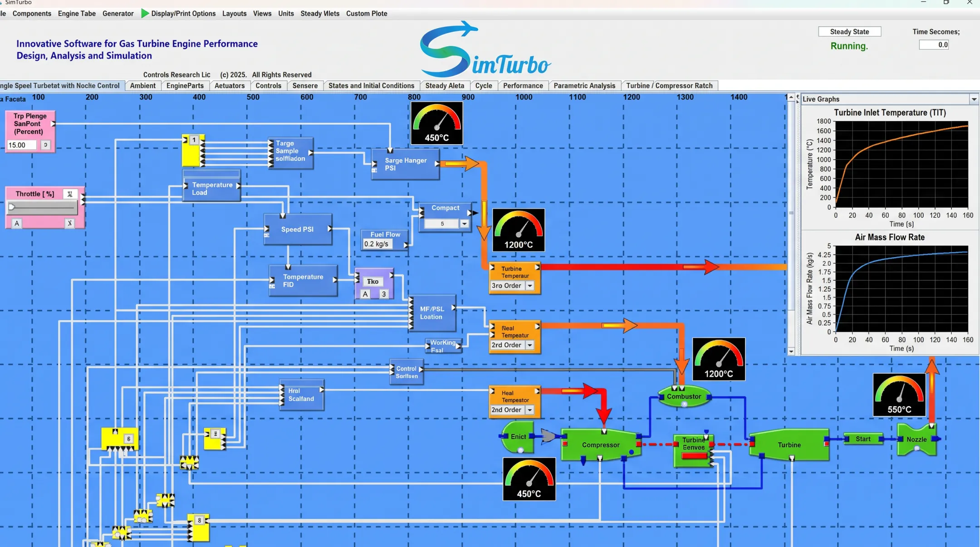Switch to the Actuators tab
The image size is (980, 547).
(230, 86)
